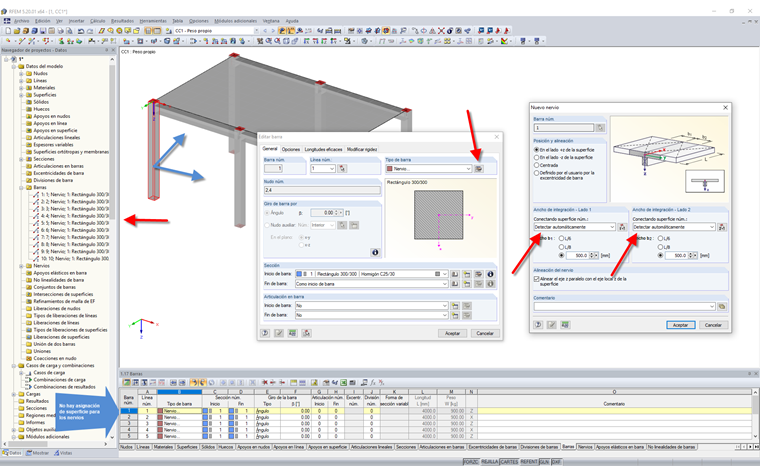Viewport: 760px width, 473px height.
Task: Click the pick line icon beside Línea núm.
Action: 342,169
